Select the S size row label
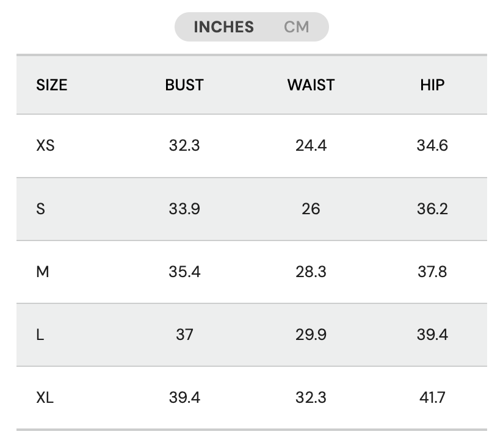503x448 pixels. (41, 209)
